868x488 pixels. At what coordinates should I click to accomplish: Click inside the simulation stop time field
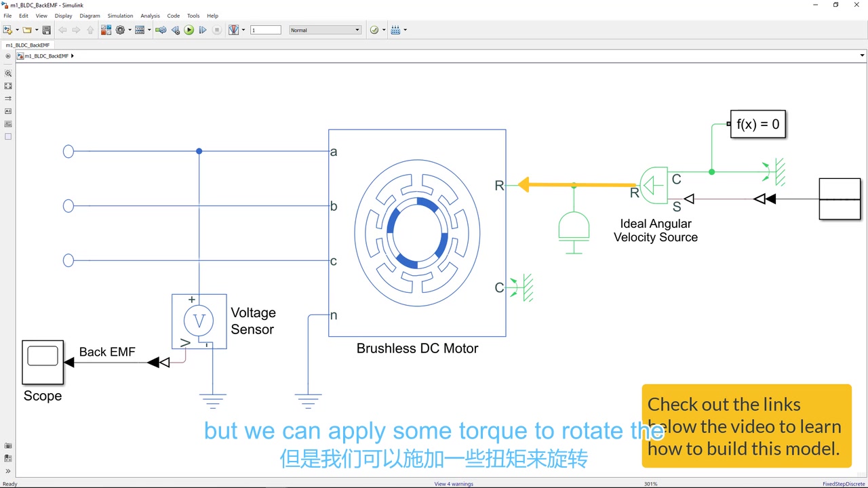[x=265, y=29]
